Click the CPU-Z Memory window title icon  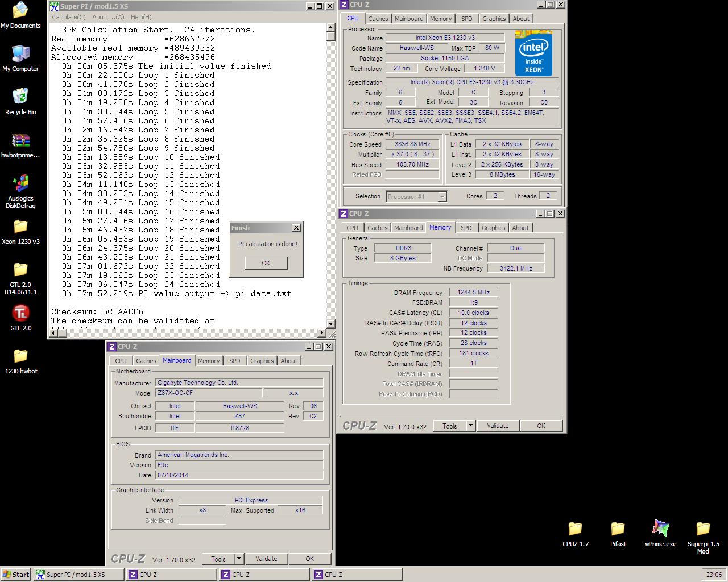[344, 214]
